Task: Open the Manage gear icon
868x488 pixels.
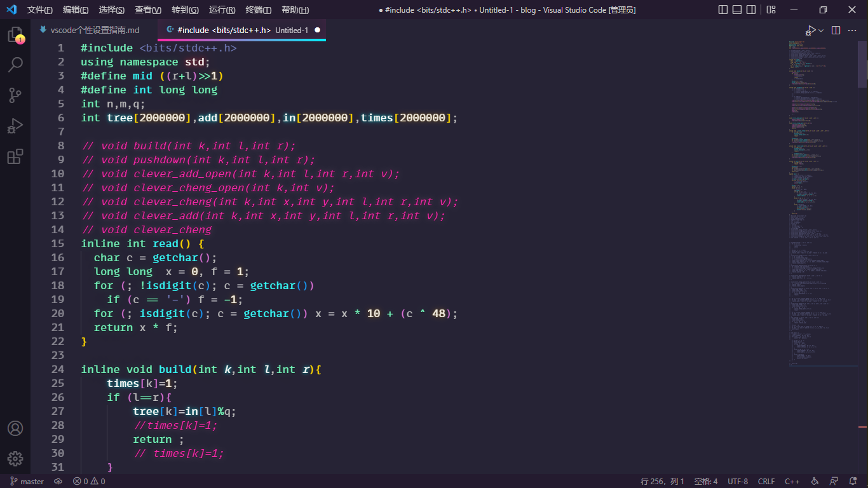Action: click(15, 459)
